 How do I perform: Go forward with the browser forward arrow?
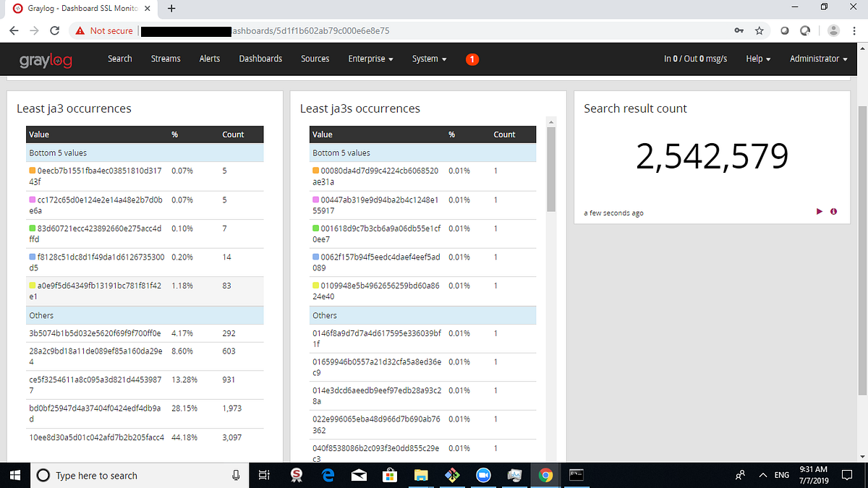[34, 30]
